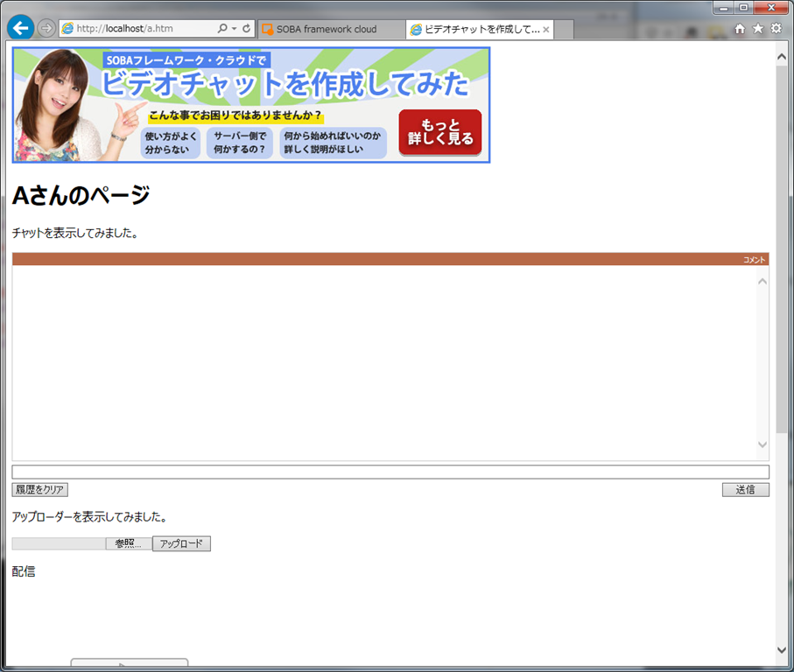The width and height of the screenshot is (794, 672).
Task: Minimize the browser window
Action: coord(724,8)
